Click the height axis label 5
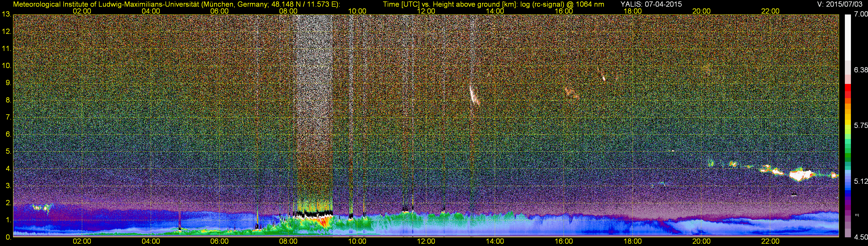The height and width of the screenshot is (246, 868). [8, 152]
